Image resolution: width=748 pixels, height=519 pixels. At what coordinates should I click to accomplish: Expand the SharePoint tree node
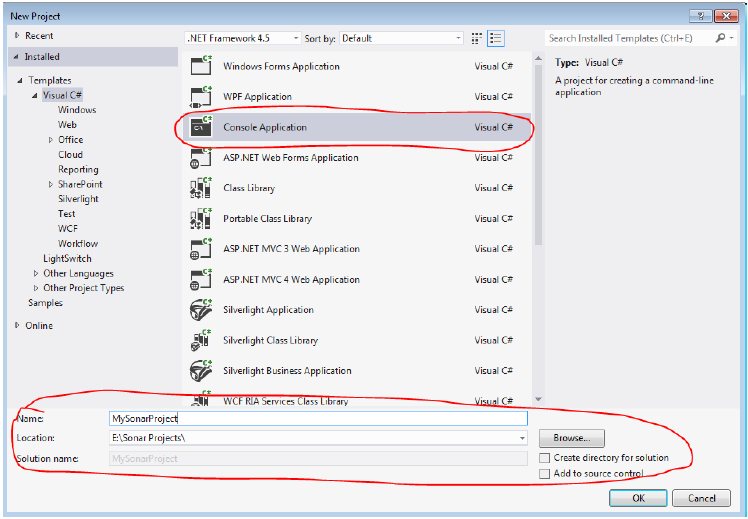coord(51,184)
